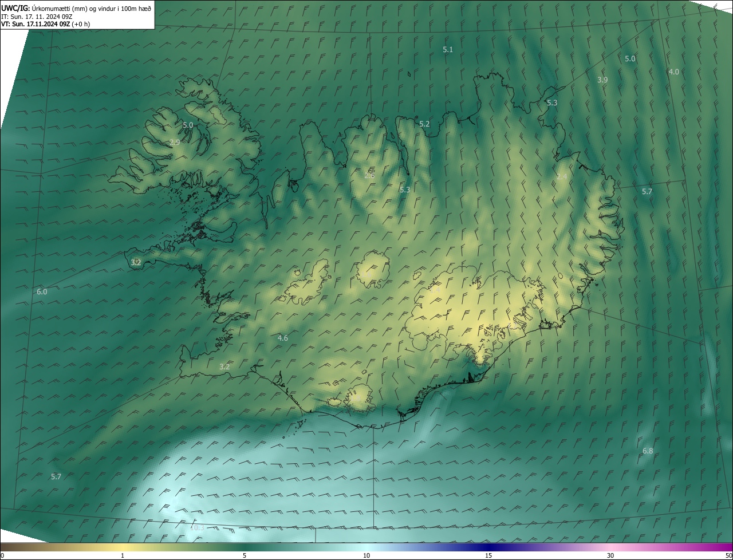Click the map value '10.3'
The width and height of the screenshot is (733, 560).
click(x=197, y=527)
